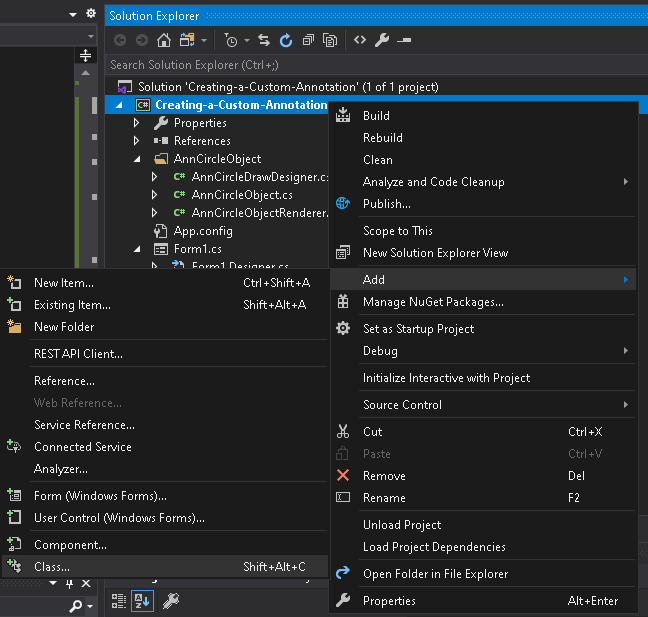Click the editor vertical scrollbar thumb
Viewport: 648px width, 617px height.
(x=94, y=105)
